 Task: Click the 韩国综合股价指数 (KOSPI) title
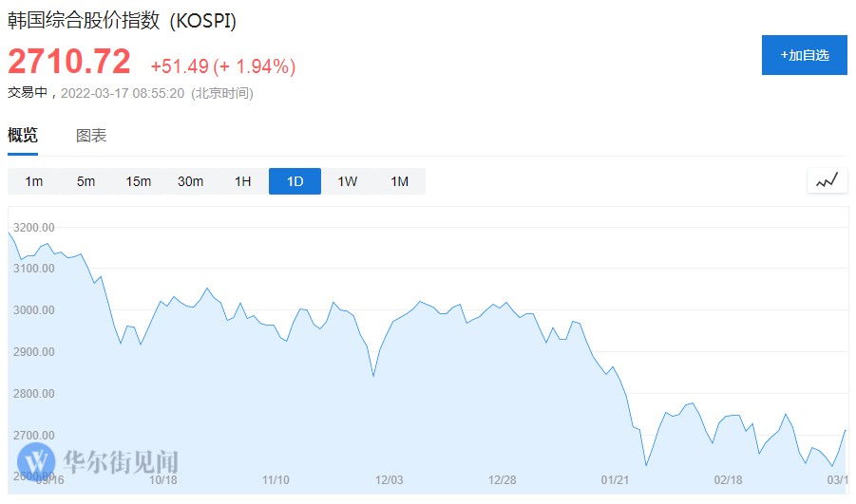pos(122,22)
